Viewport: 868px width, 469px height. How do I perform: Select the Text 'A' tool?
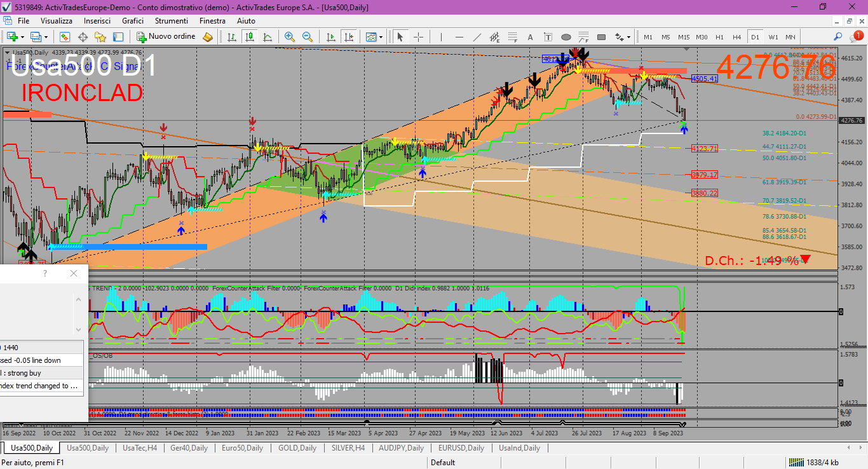point(530,37)
